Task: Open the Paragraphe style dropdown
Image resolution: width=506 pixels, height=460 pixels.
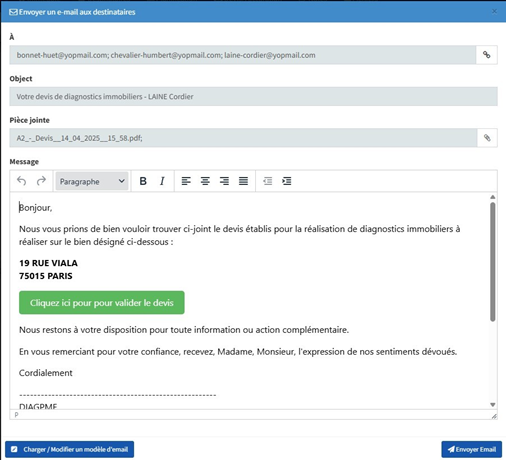Action: click(x=92, y=181)
